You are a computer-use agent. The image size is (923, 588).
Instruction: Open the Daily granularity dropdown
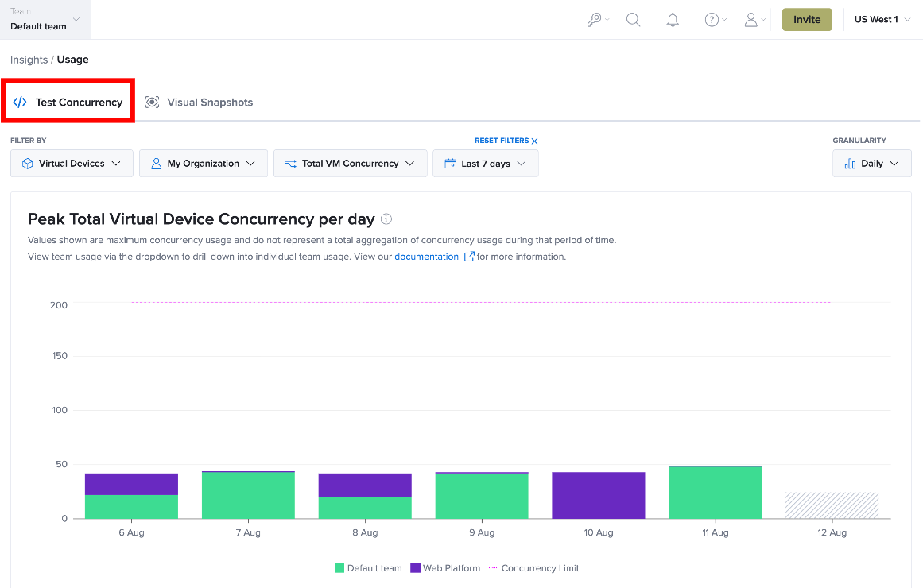pyautogui.click(x=872, y=164)
